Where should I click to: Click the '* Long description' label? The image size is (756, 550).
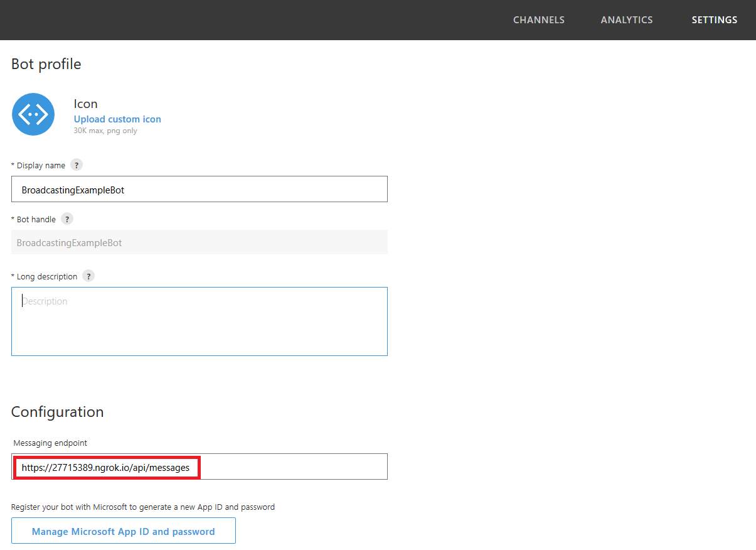point(44,277)
